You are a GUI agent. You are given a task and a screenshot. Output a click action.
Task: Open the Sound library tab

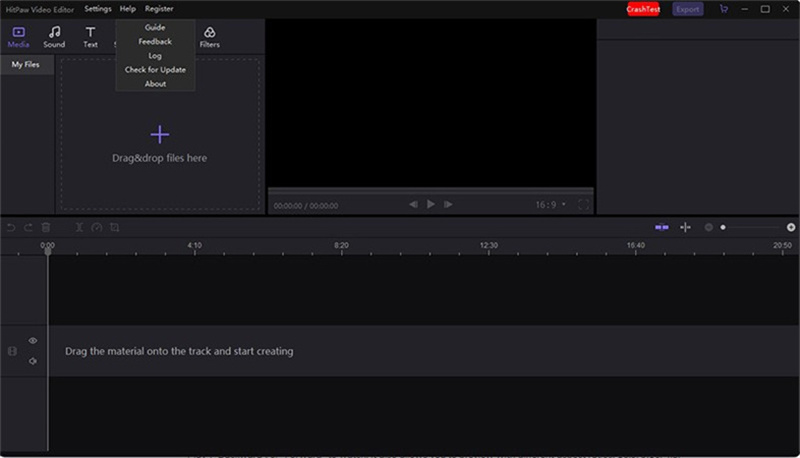[54, 37]
